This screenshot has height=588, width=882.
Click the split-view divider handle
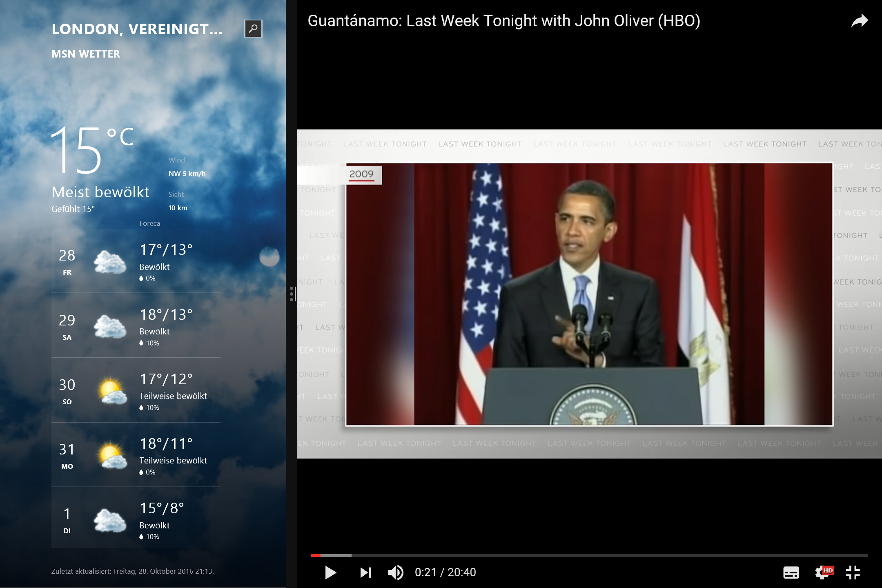292,294
